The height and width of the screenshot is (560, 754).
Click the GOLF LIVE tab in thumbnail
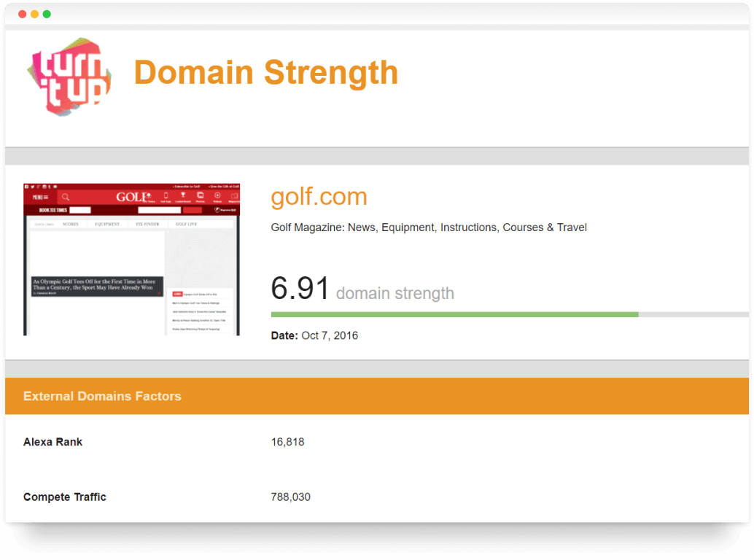(x=186, y=224)
